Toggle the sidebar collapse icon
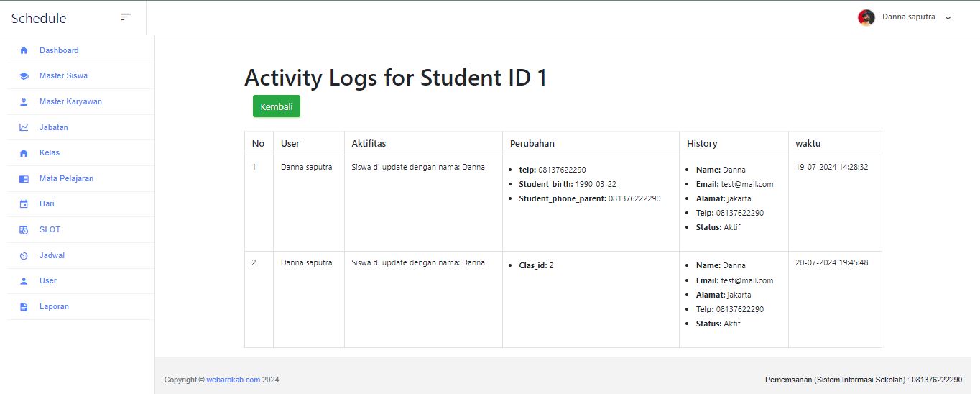 [126, 17]
